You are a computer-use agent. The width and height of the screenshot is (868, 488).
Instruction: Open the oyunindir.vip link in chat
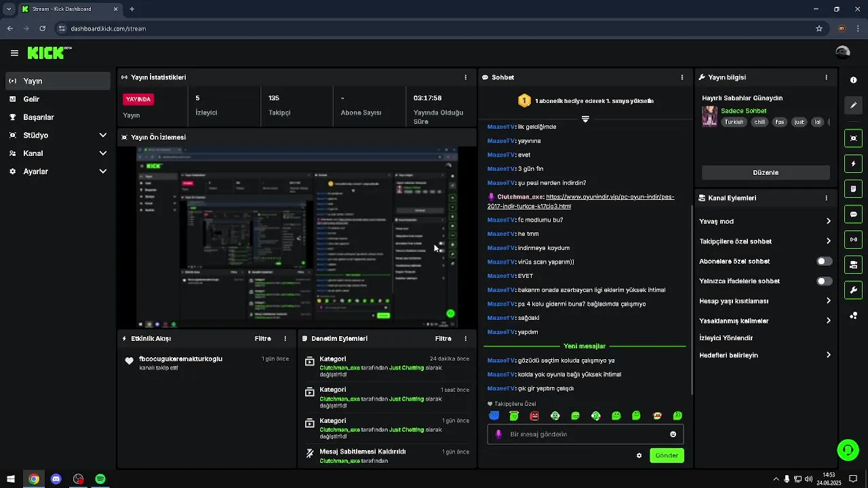pos(581,201)
